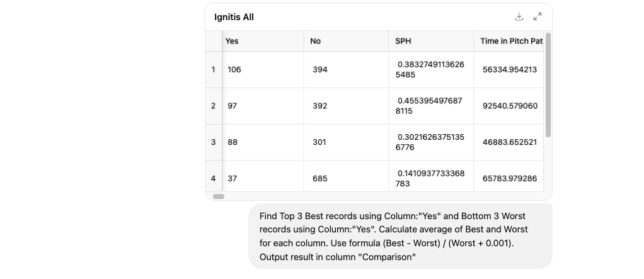This screenshot has width=644, height=279.
Task: Click the prompt message bubble
Action: (x=400, y=236)
